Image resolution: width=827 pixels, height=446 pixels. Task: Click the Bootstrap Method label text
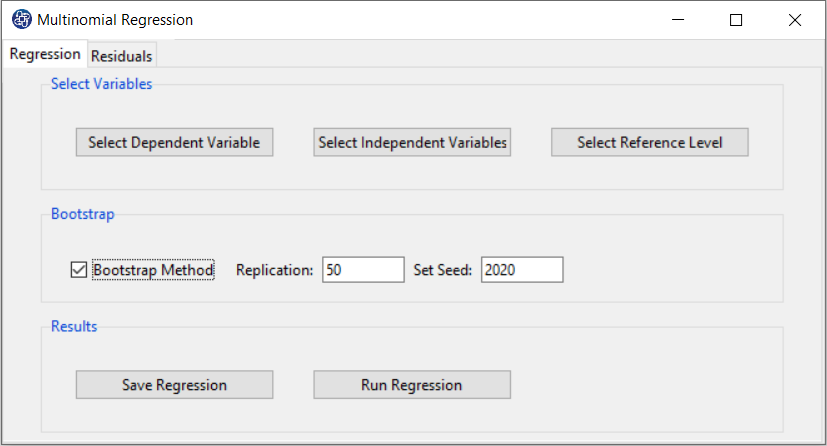point(153,270)
